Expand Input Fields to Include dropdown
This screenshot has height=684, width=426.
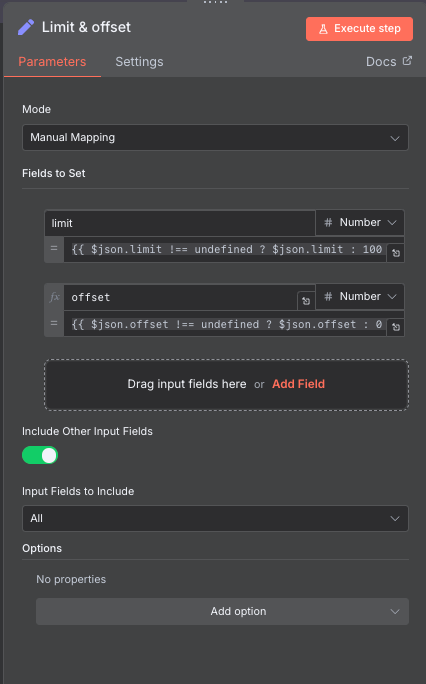(x=215, y=519)
